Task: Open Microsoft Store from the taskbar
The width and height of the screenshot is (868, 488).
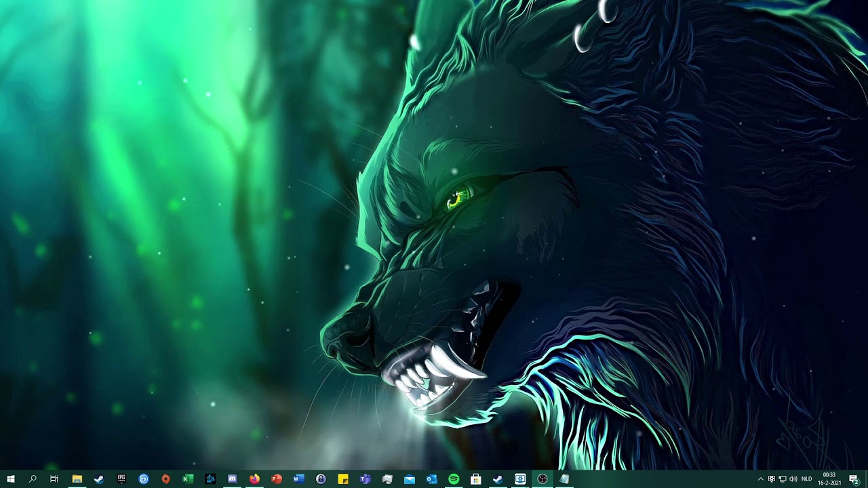Action: coord(476,479)
